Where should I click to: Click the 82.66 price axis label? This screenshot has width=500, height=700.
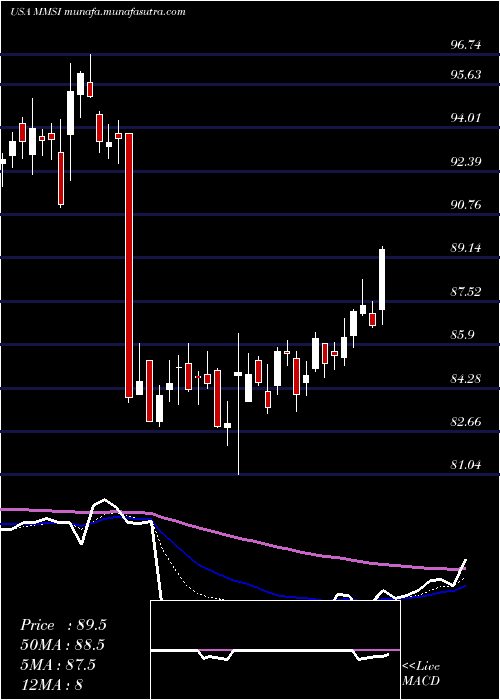click(466, 422)
